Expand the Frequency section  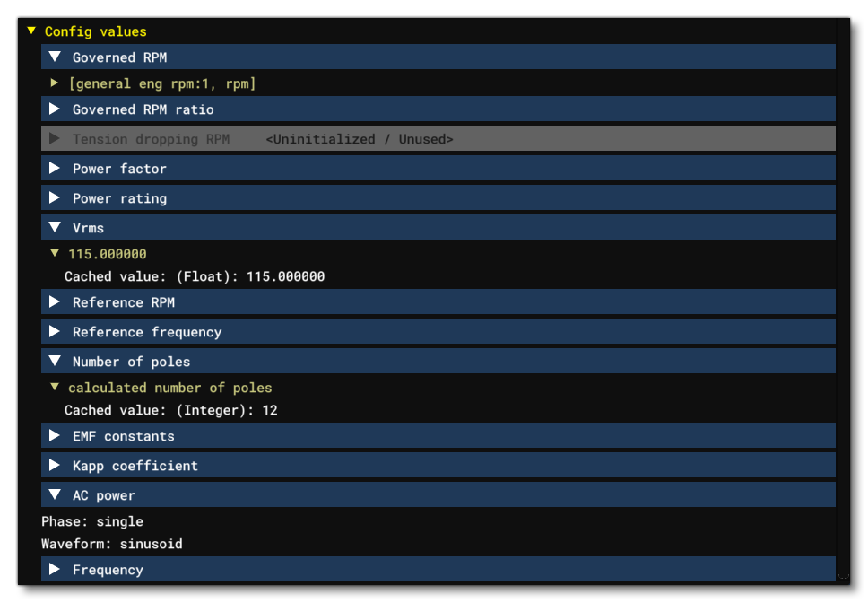coord(54,570)
